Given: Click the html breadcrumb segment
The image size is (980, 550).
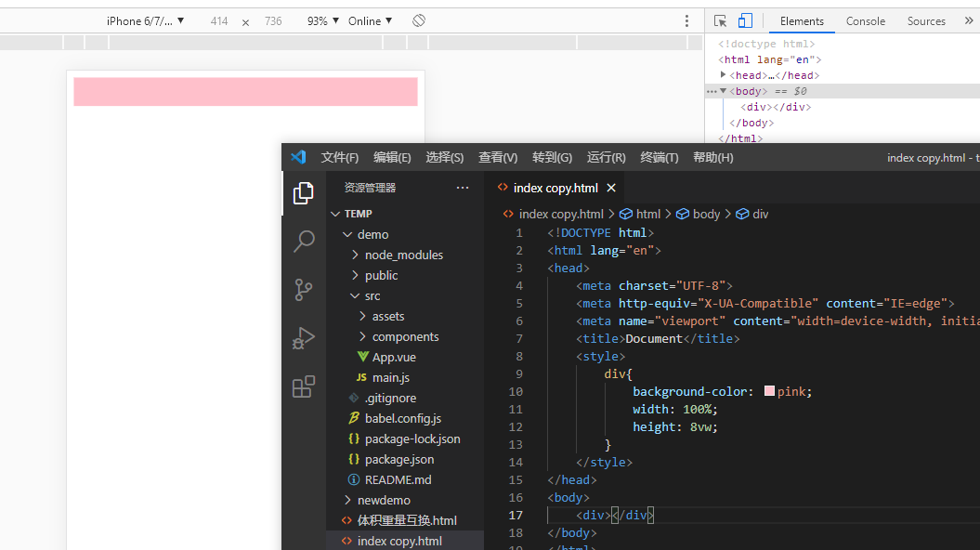Looking at the screenshot, I should click(647, 214).
